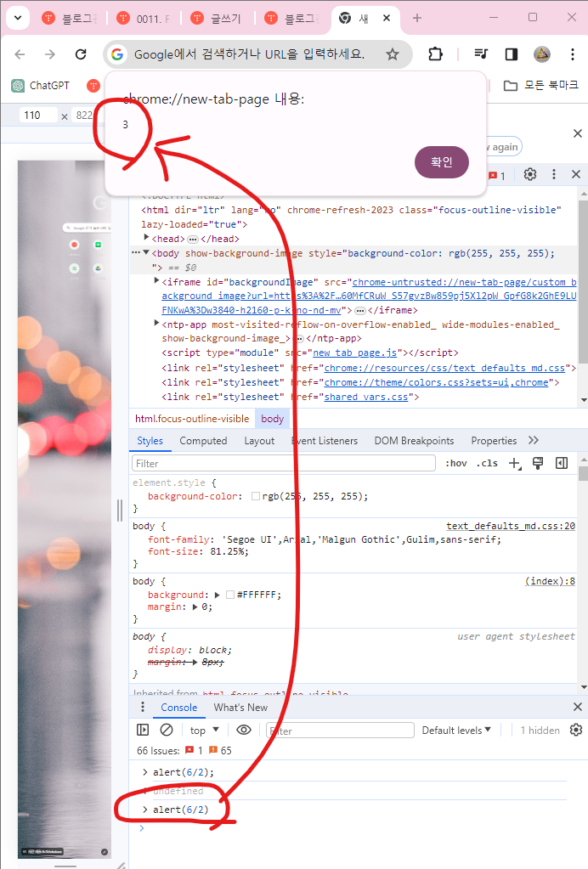588x869 pixels.
Task: Open text_defaults_md.css:20 source link
Action: (x=511, y=526)
